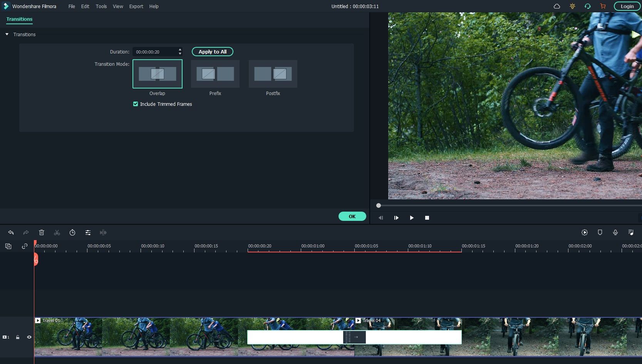The image size is (642, 364).
Task: Click the 00:00:01:15 ruler mark
Action: click(473, 246)
